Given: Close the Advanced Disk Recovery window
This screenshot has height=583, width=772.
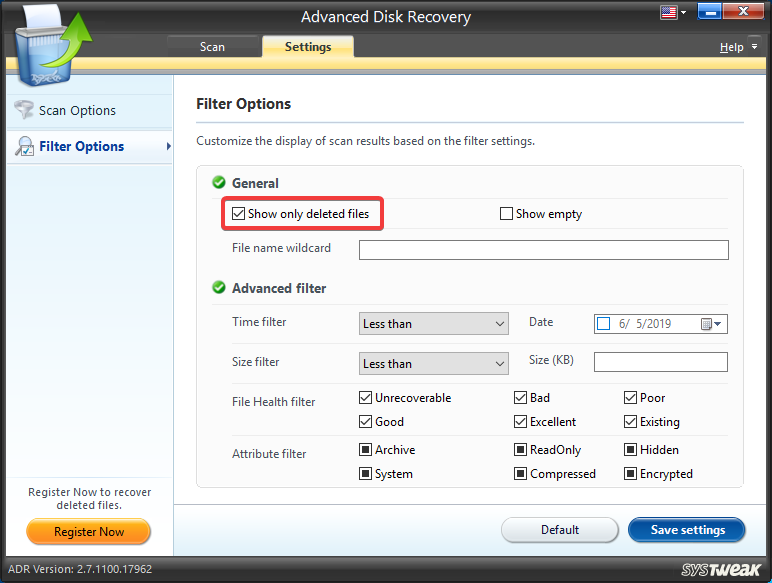Looking at the screenshot, I should coord(743,12).
